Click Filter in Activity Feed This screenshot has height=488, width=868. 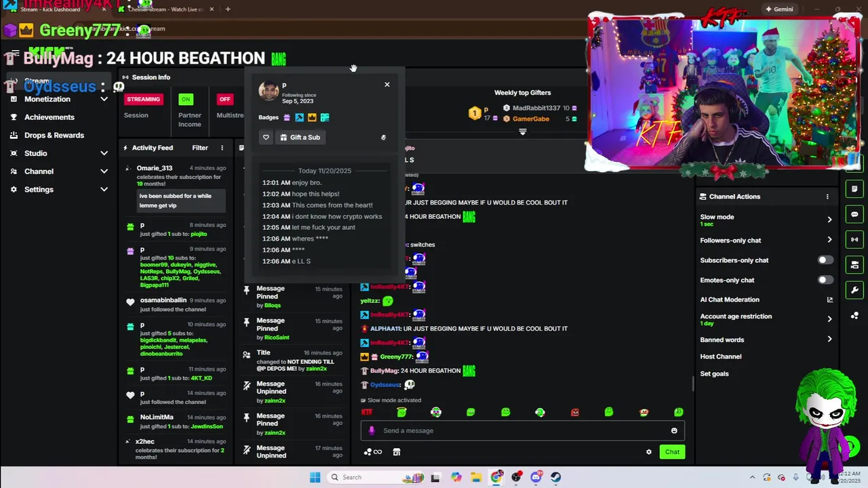point(200,148)
